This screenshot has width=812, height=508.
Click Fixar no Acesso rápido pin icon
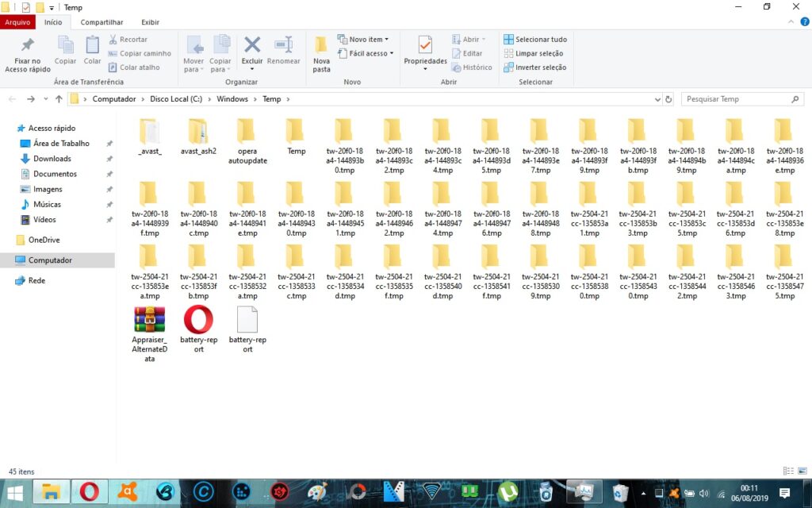[28, 47]
